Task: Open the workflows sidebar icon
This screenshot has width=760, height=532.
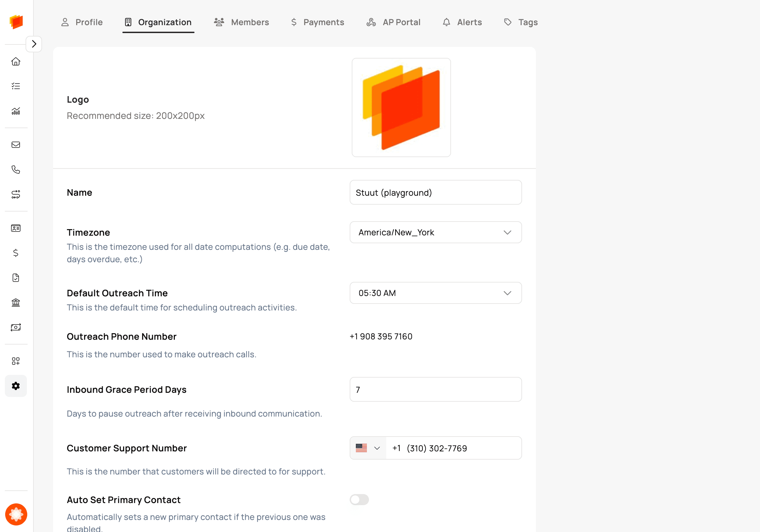Action: pos(16,194)
